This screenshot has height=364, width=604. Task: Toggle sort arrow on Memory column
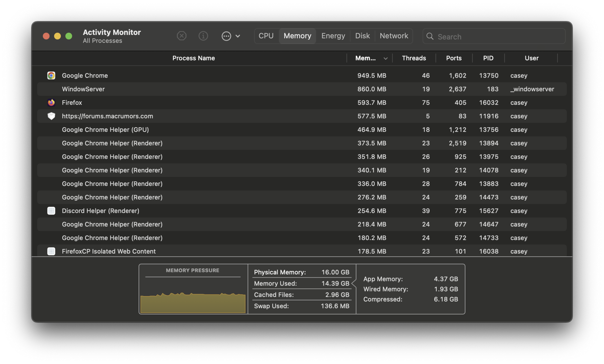tap(385, 59)
